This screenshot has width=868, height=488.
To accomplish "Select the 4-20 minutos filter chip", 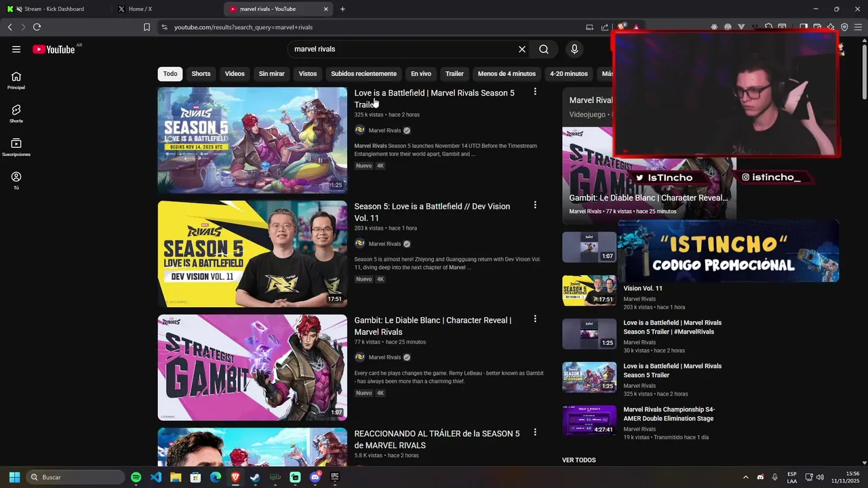I will pos(569,73).
